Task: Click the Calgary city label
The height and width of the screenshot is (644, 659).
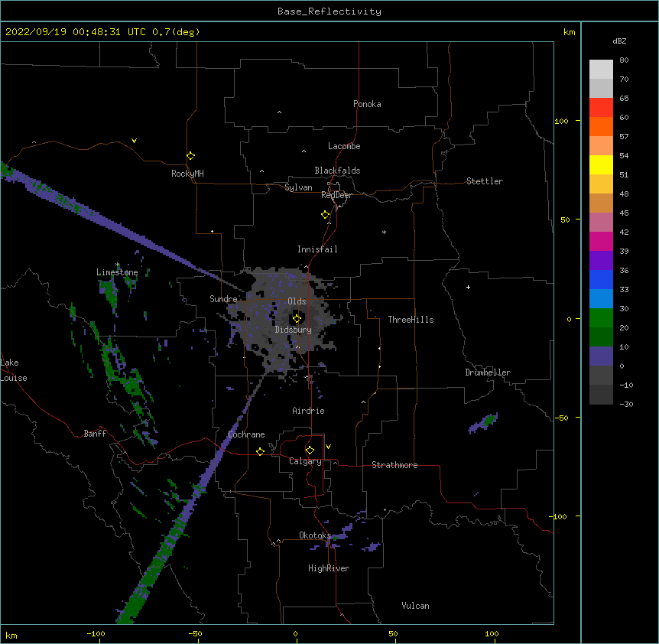Action: [305, 461]
